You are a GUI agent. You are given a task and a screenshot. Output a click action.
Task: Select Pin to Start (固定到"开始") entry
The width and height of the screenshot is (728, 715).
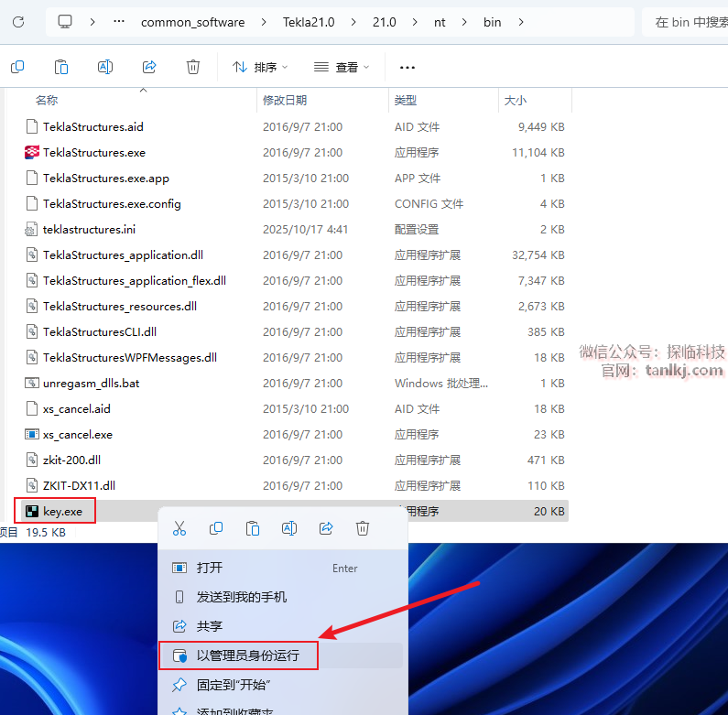[234, 685]
